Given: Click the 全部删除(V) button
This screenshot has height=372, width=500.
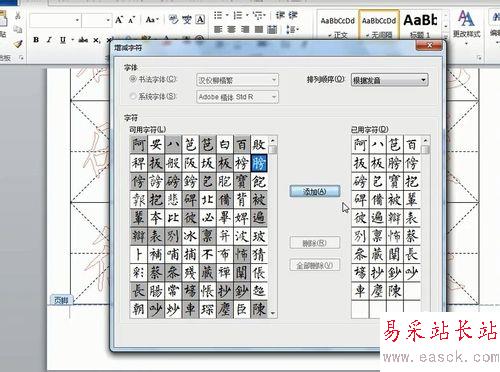Looking at the screenshot, I should [x=315, y=265].
